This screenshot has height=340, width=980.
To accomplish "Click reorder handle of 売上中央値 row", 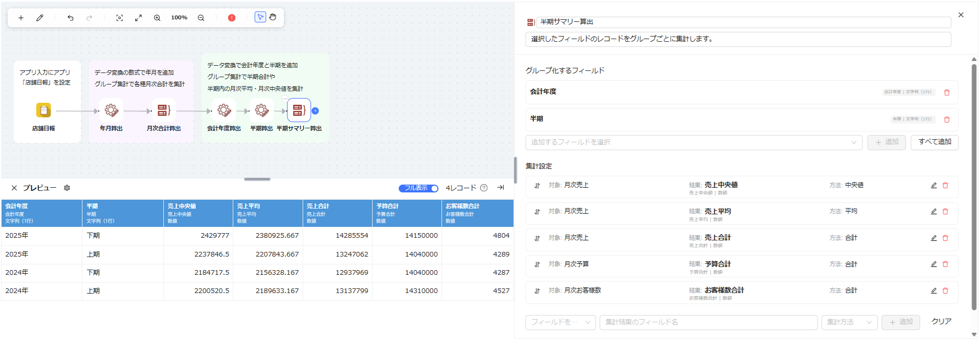I will coord(537,186).
